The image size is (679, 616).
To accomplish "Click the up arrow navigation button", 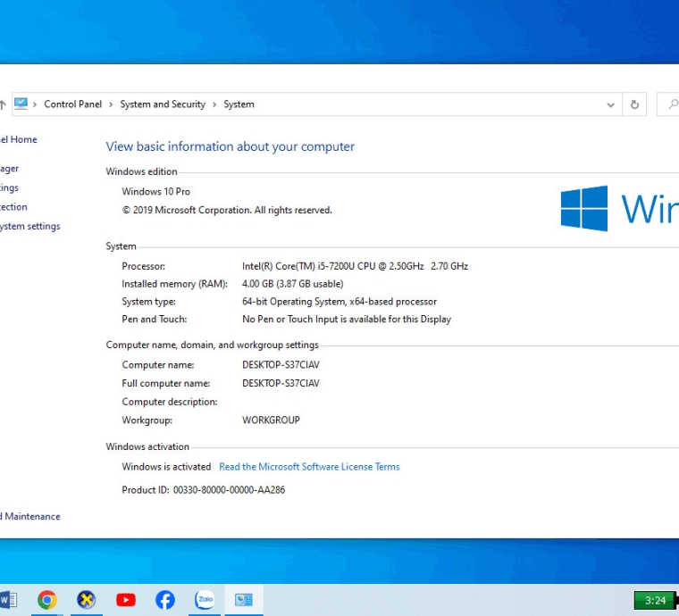I will coord(3,104).
